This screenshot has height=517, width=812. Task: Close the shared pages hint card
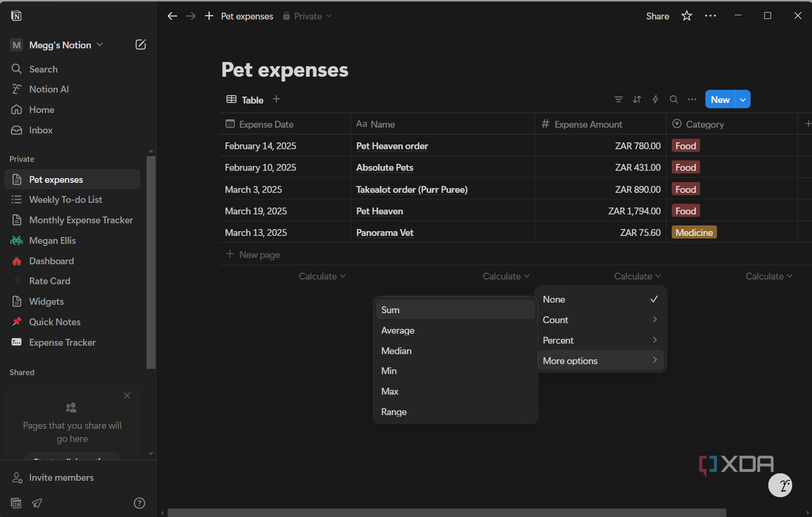pyautogui.click(x=127, y=396)
